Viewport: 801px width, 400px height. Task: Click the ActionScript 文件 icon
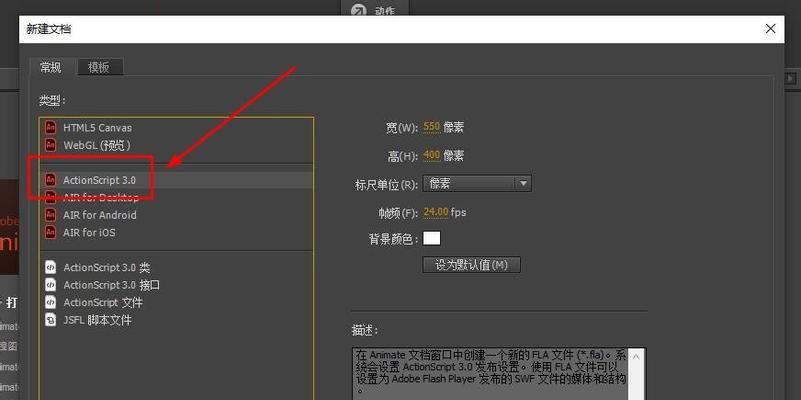coord(50,302)
